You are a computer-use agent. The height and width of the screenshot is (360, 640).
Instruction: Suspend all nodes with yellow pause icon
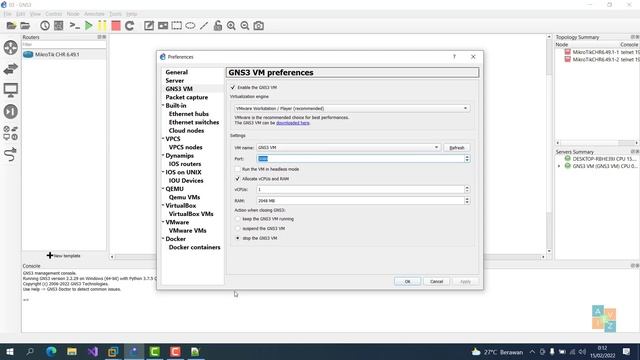102,26
